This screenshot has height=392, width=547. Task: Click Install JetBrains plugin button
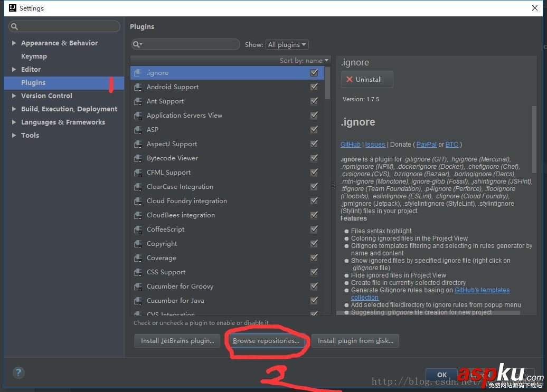click(177, 341)
